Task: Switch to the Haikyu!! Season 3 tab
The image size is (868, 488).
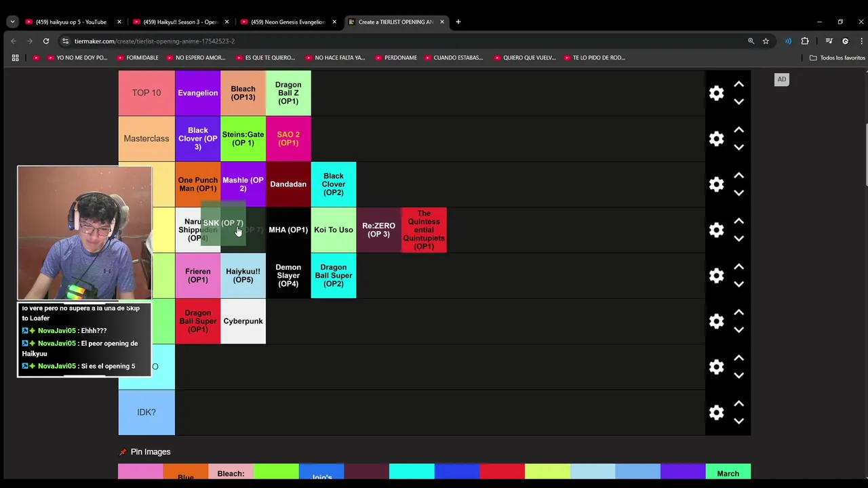Action: point(180,22)
